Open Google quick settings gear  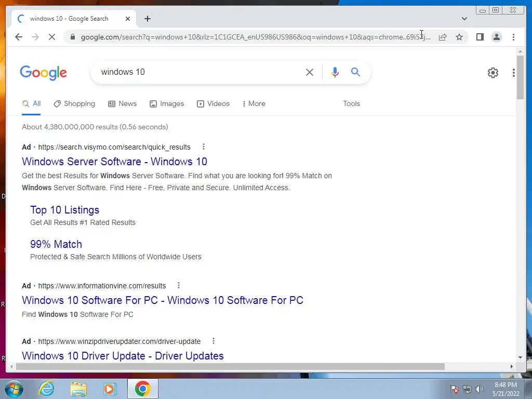[x=493, y=73]
